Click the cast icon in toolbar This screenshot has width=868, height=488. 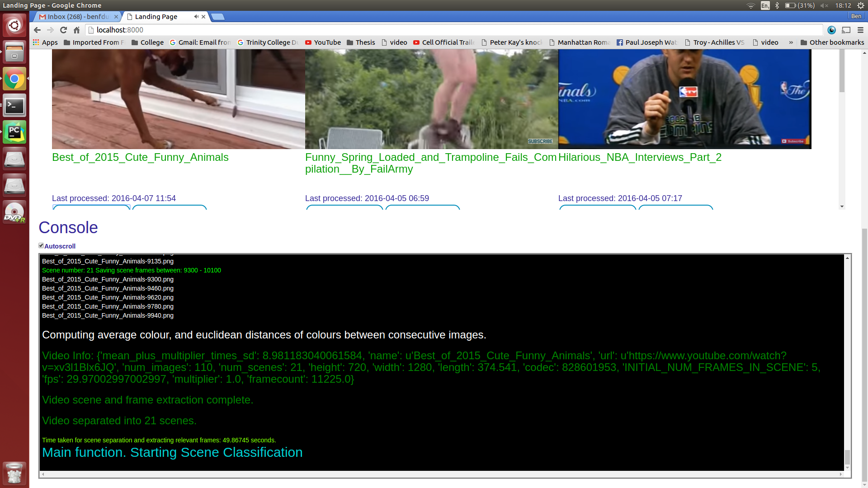point(846,30)
